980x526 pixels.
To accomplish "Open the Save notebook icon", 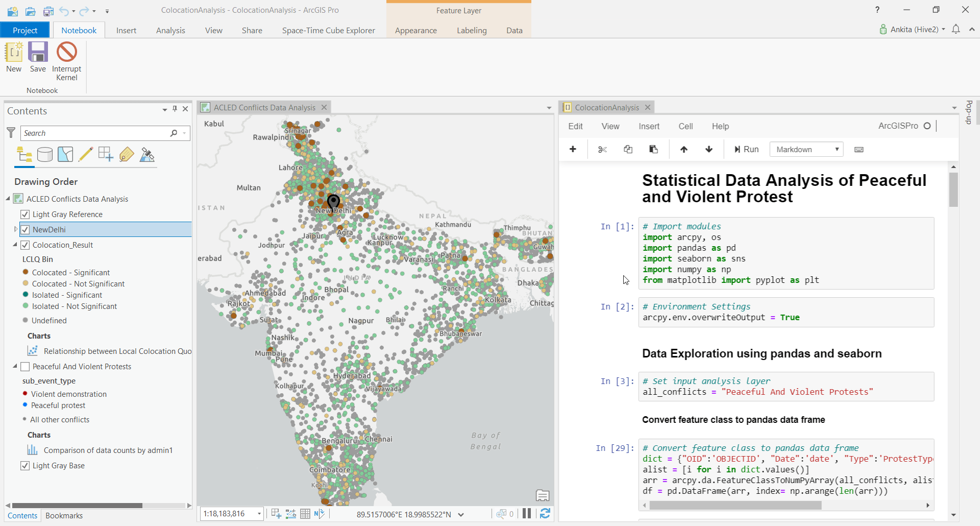I will click(37, 52).
